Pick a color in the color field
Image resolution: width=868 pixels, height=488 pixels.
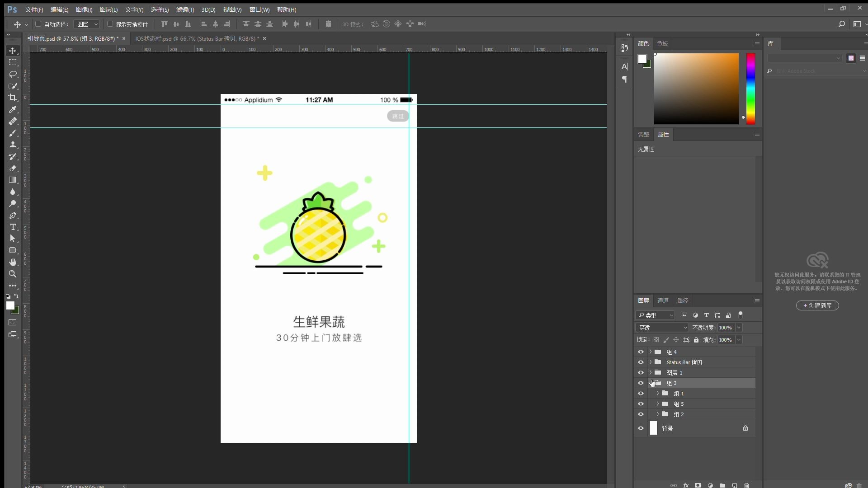point(696,89)
